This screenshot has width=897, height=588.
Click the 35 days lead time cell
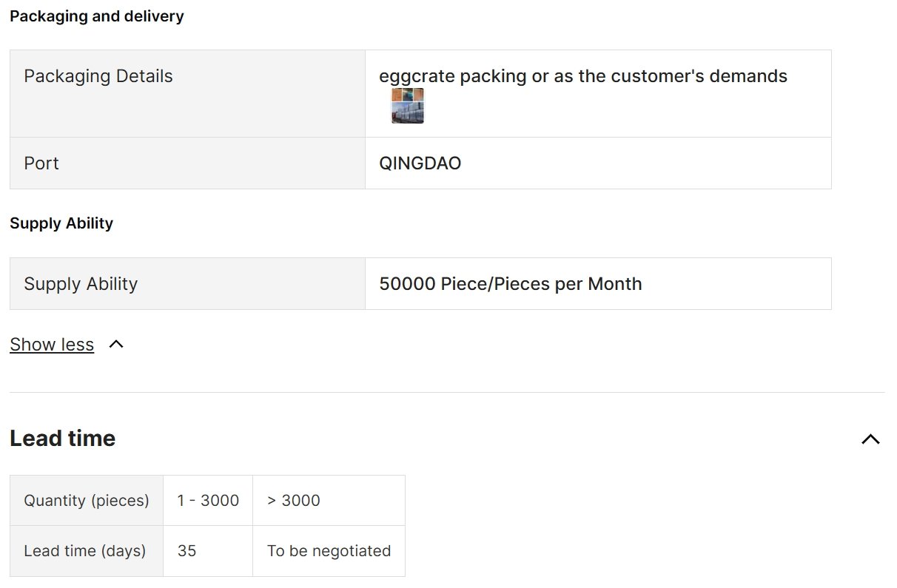187,551
